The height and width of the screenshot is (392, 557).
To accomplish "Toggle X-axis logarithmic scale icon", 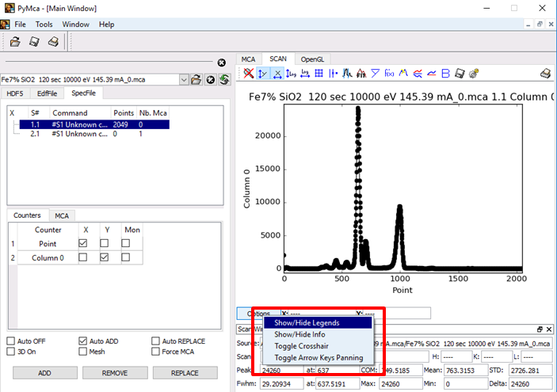I will coord(305,74).
